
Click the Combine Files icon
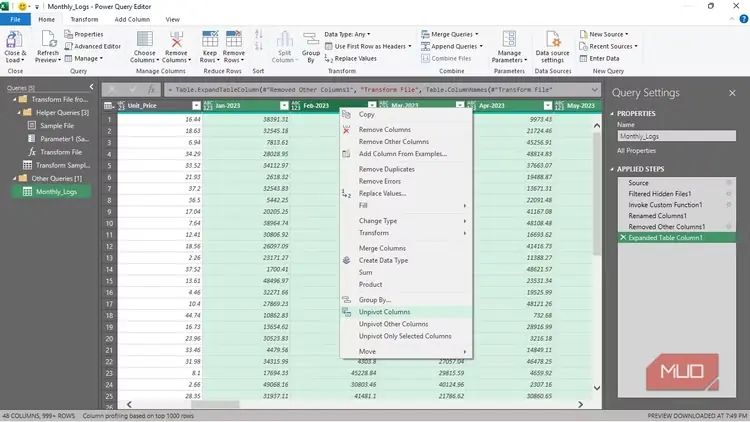pyautogui.click(x=425, y=58)
